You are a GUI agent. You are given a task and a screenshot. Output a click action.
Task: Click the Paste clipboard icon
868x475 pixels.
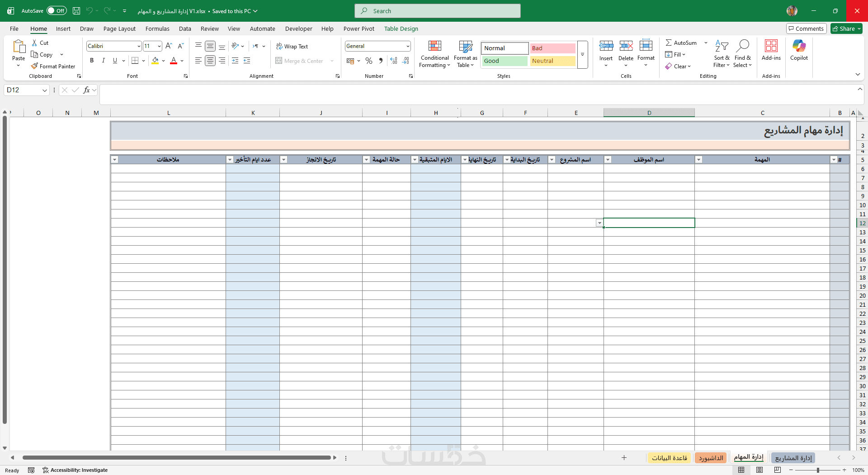point(19,47)
